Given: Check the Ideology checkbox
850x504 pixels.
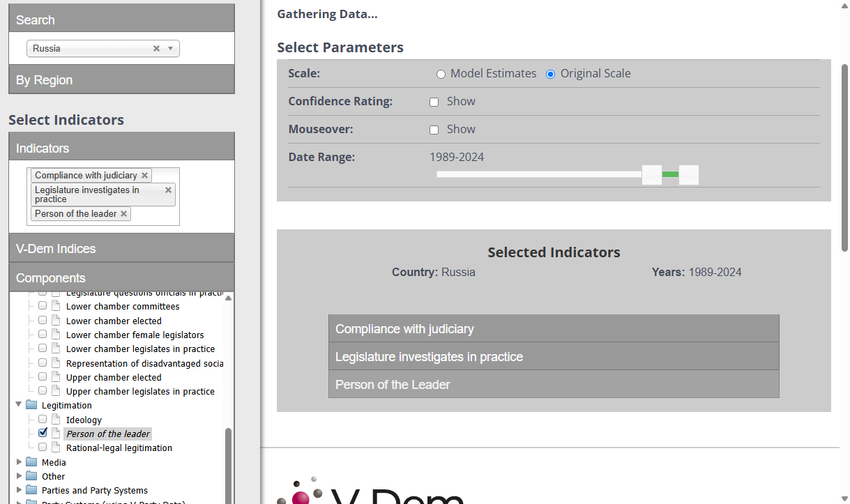Looking at the screenshot, I should [x=43, y=419].
